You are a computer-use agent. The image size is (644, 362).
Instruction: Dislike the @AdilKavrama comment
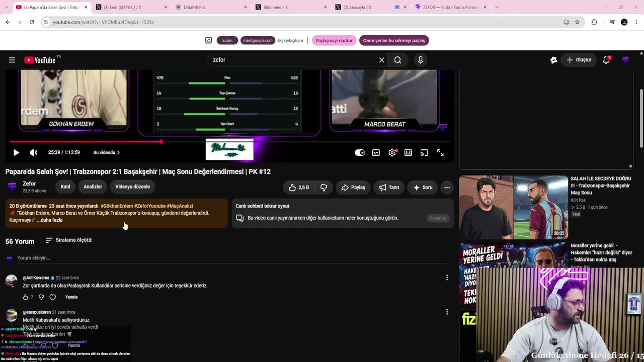pos(41,297)
